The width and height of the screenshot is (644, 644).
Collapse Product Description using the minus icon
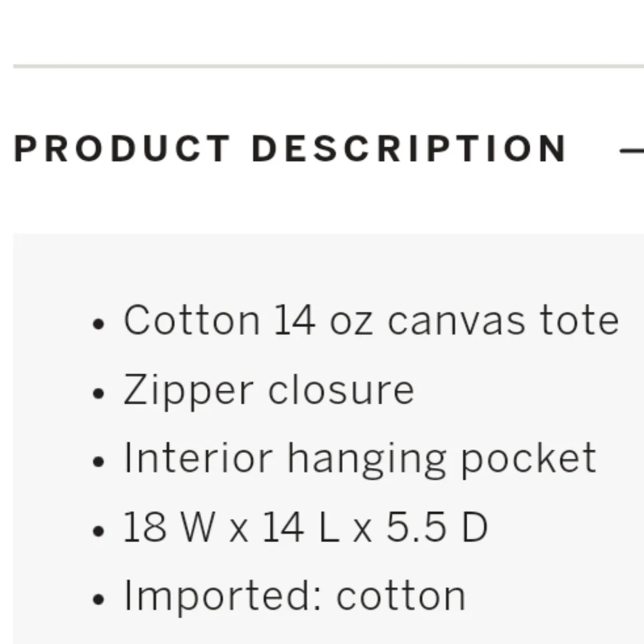(x=632, y=151)
